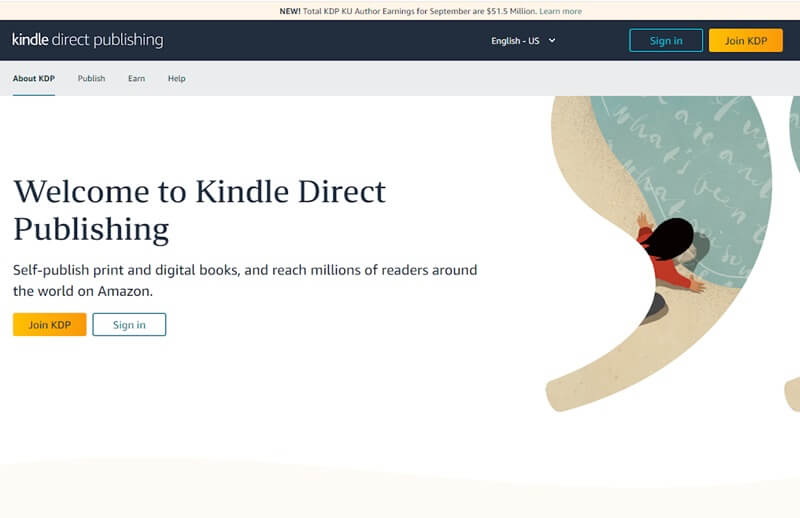Click the Join KDP button in header

[x=745, y=41]
